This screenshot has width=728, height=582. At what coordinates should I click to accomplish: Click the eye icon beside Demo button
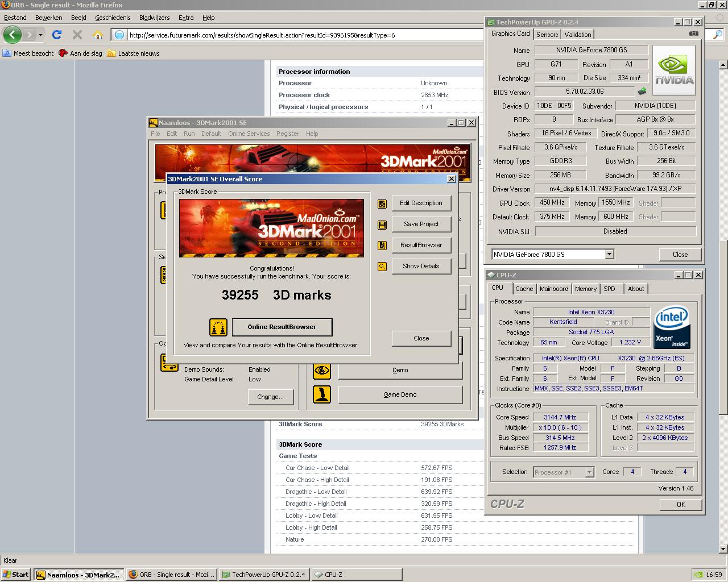pos(322,371)
